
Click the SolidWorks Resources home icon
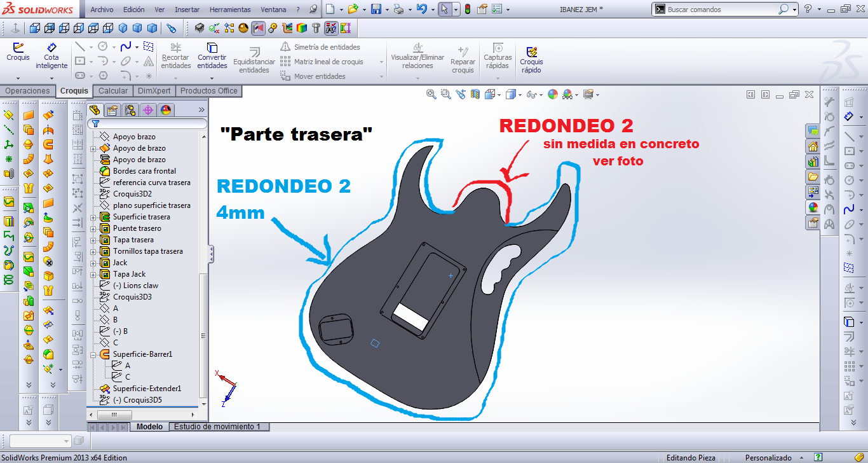tap(813, 146)
